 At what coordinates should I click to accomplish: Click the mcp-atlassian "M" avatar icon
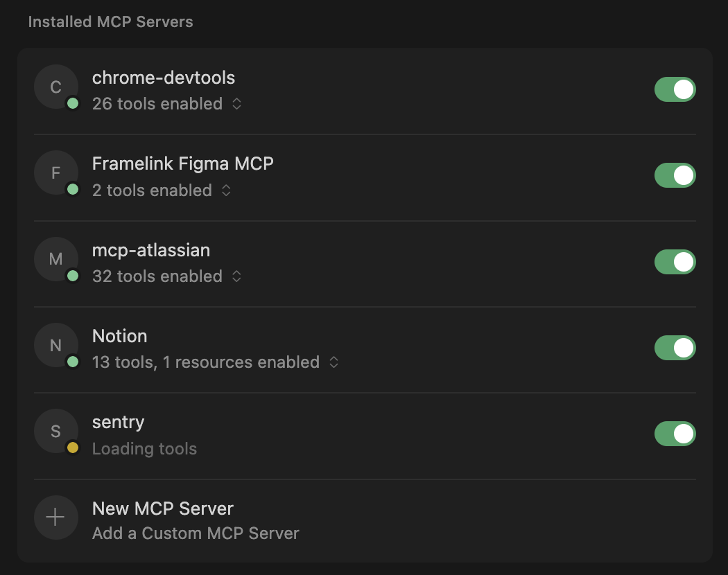(55, 259)
